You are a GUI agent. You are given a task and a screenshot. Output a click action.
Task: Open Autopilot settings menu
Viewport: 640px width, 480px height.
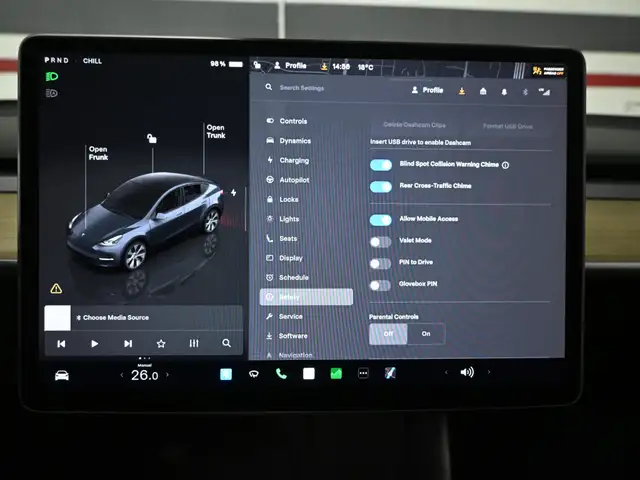(x=288, y=180)
